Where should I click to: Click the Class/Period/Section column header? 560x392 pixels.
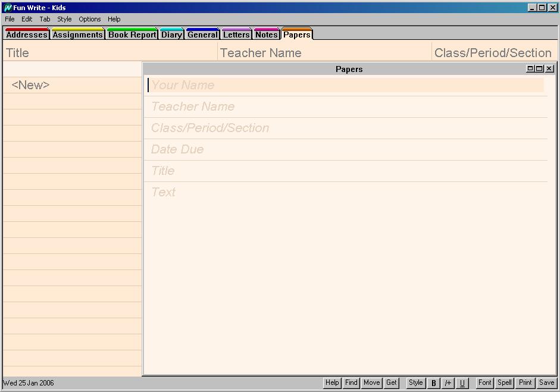click(495, 53)
